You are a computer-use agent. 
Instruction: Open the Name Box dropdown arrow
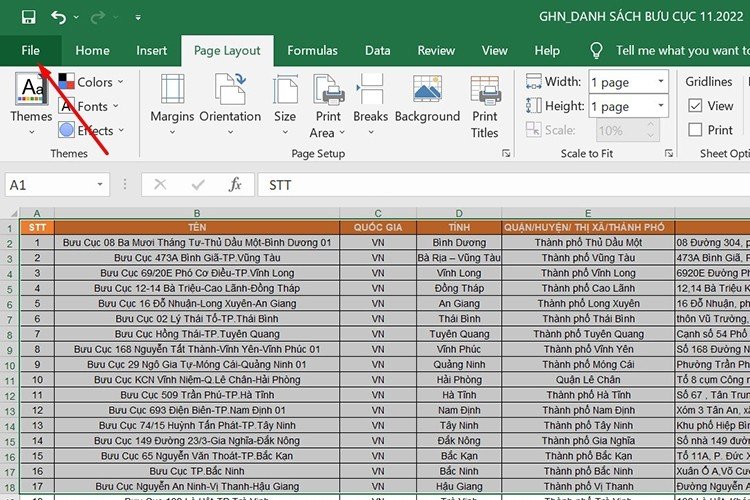click(x=100, y=185)
